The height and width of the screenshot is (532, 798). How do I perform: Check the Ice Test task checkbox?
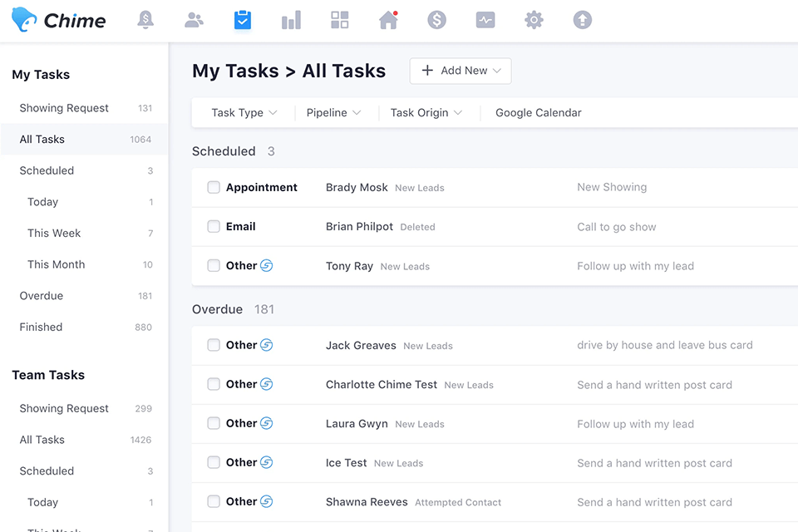pyautogui.click(x=214, y=462)
